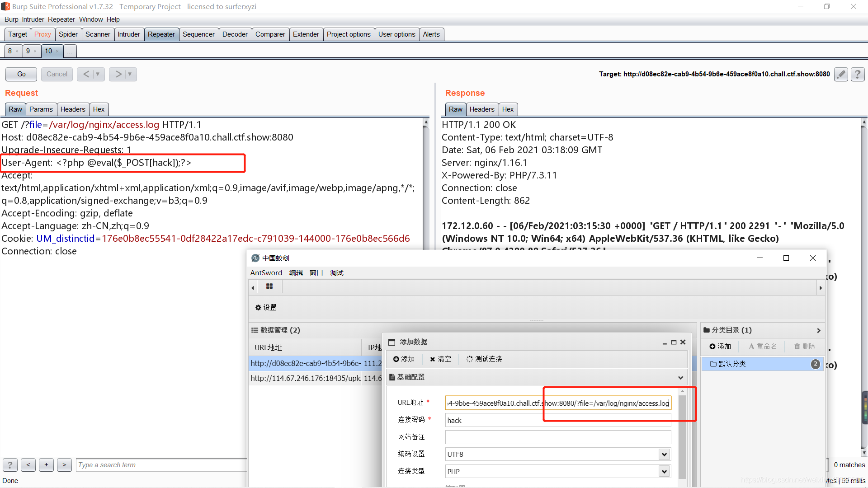Viewport: 868px width, 488px height.
Task: Open the AntSword menu
Action: 266,273
